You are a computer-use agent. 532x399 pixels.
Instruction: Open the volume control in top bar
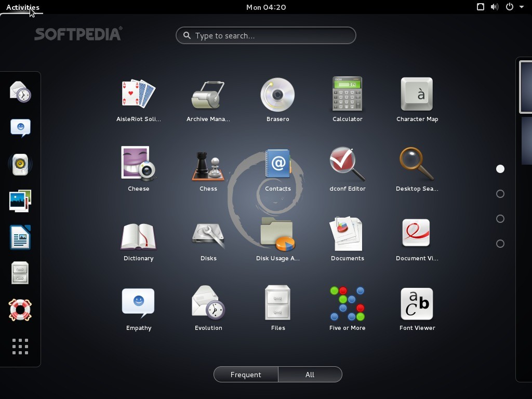point(495,7)
